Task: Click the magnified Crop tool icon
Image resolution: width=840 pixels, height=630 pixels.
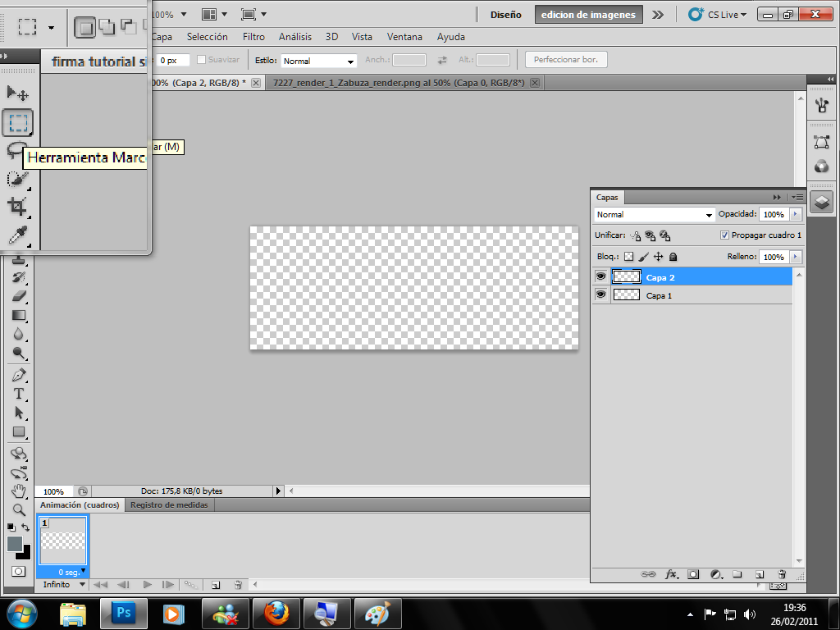Action: tap(17, 206)
